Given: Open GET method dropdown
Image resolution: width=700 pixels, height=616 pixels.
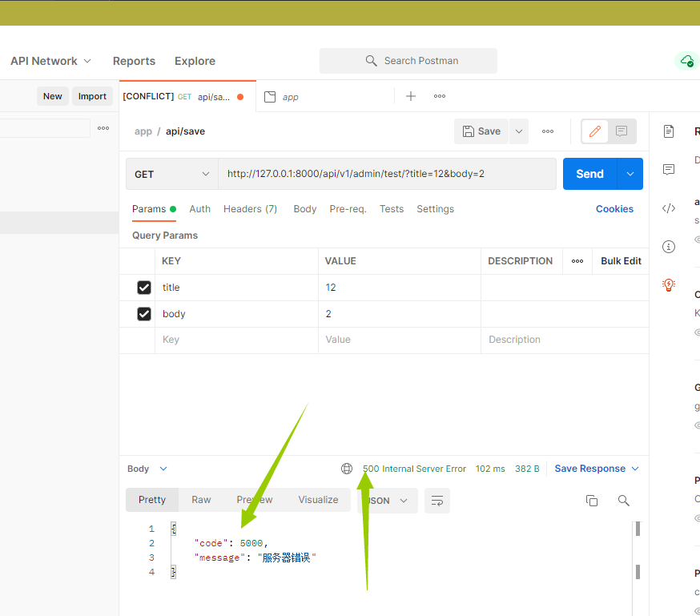Looking at the screenshot, I should [172, 174].
